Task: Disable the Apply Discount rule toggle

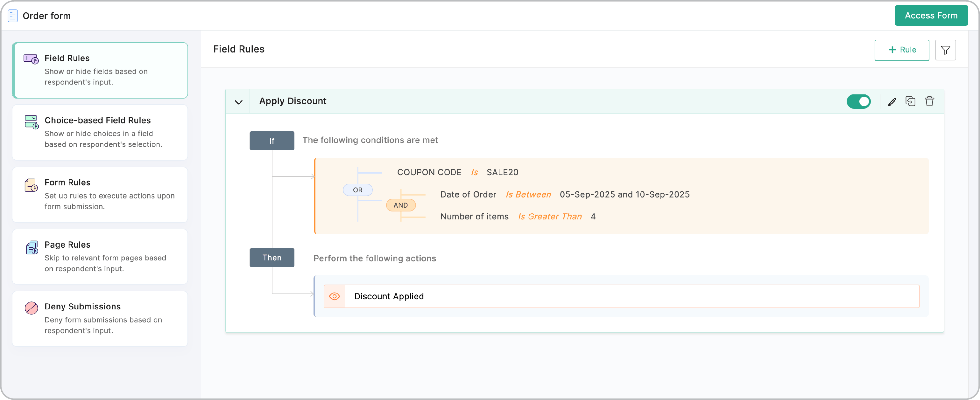Action: tap(858, 101)
